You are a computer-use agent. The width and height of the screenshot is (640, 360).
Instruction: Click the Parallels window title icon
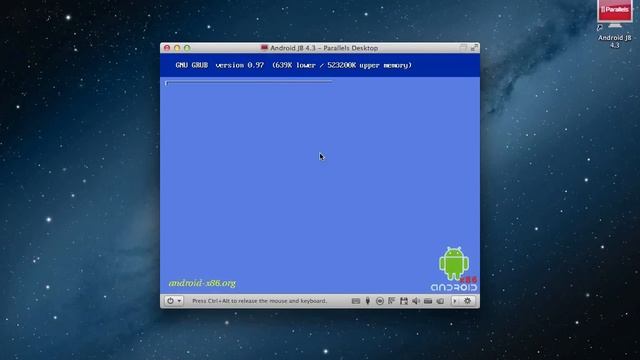pyautogui.click(x=264, y=48)
